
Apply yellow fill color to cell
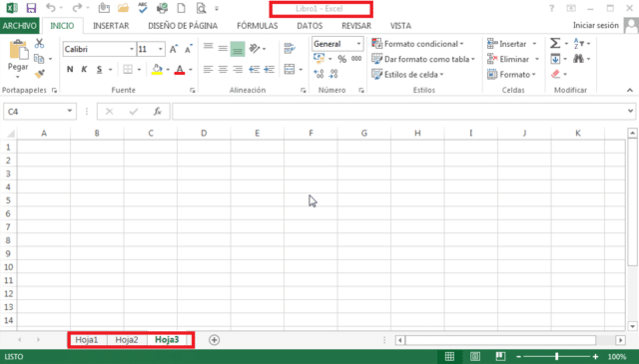coord(157,70)
